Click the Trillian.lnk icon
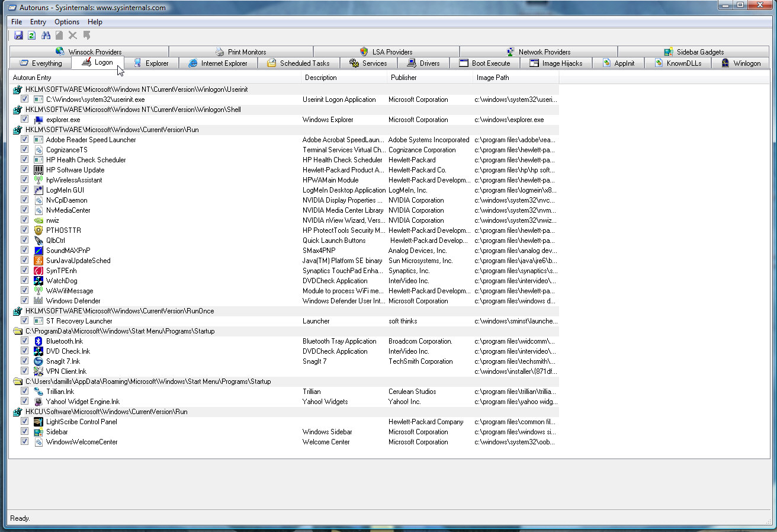 click(38, 392)
